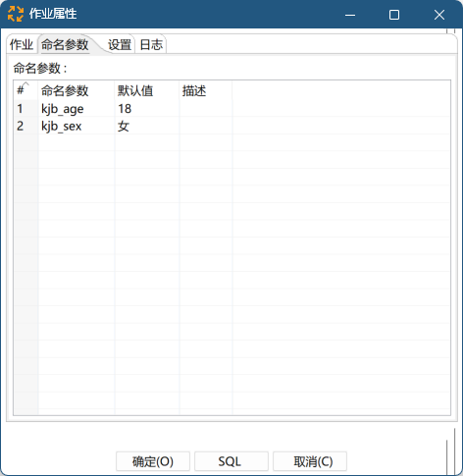Confirm with the 确定(O) button

tap(153, 461)
